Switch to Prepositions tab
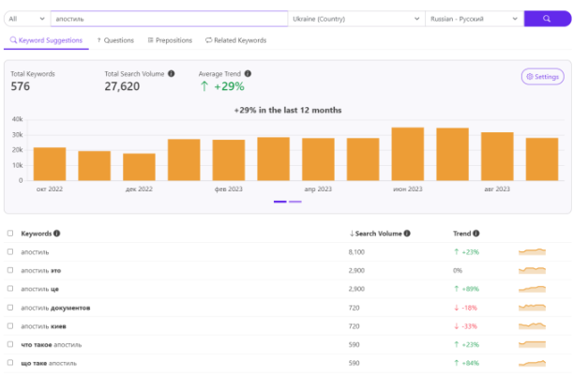This screenshot has width=588, height=378. (170, 40)
